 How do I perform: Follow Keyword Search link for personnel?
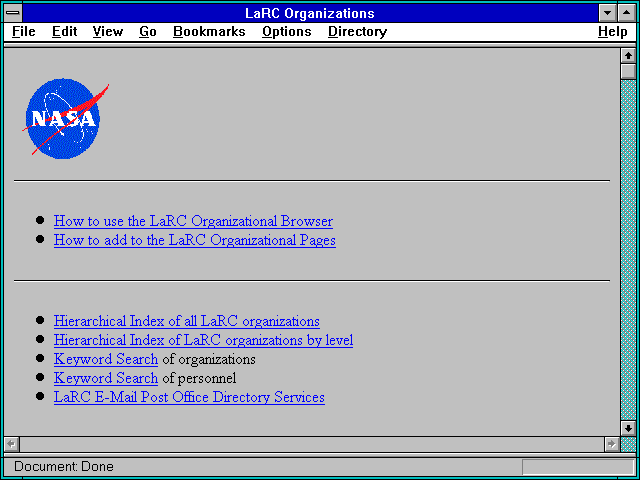pyautogui.click(x=106, y=378)
